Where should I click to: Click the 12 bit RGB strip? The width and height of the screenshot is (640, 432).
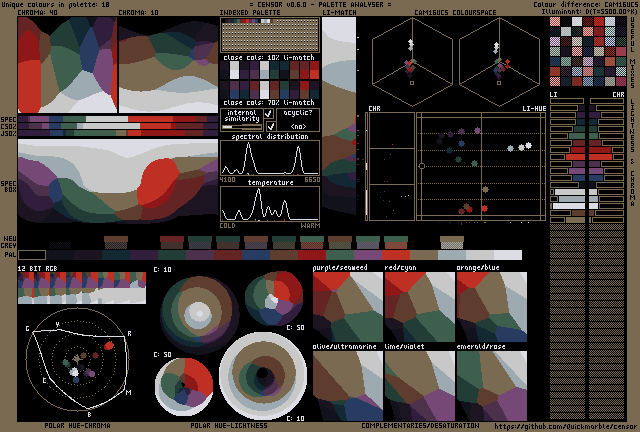pos(82,288)
